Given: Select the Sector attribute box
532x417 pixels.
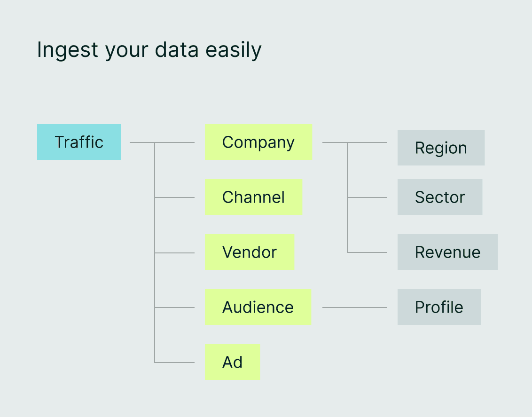Looking at the screenshot, I should 440,197.
